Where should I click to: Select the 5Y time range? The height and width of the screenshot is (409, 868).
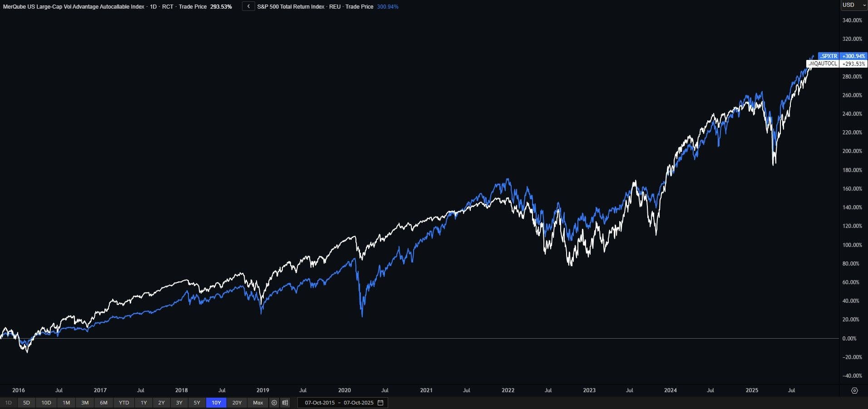197,403
